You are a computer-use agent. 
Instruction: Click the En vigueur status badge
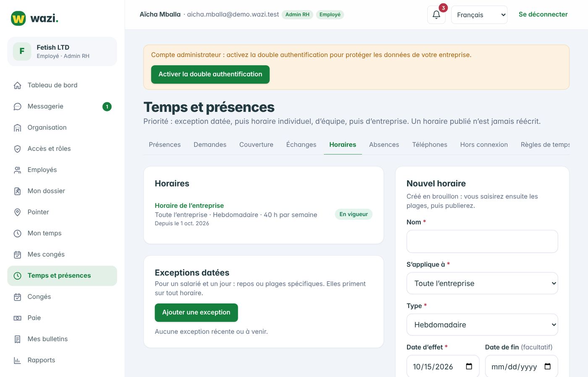(x=354, y=214)
